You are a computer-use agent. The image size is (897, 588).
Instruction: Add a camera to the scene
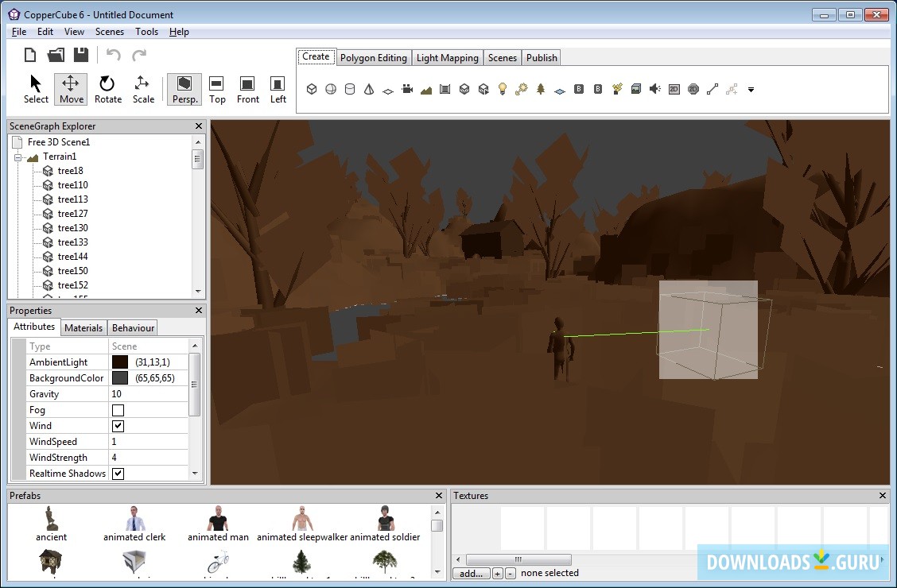point(407,89)
